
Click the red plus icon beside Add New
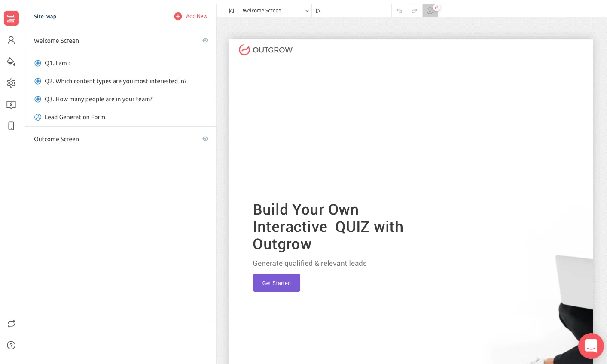(x=178, y=16)
